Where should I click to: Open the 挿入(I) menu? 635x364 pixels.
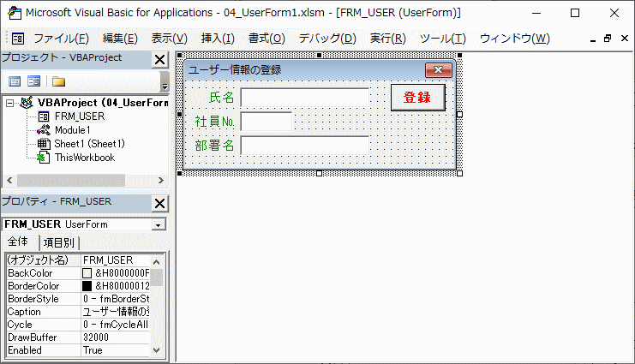coord(218,39)
